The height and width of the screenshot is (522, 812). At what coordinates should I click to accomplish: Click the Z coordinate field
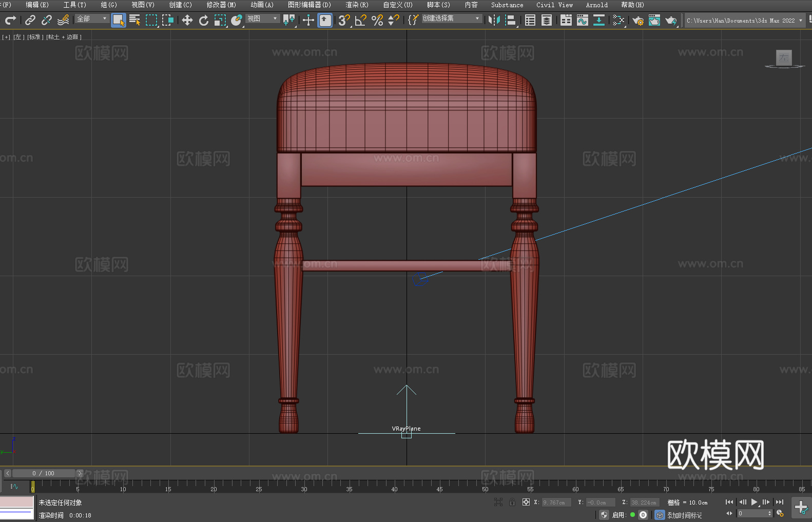(x=645, y=502)
